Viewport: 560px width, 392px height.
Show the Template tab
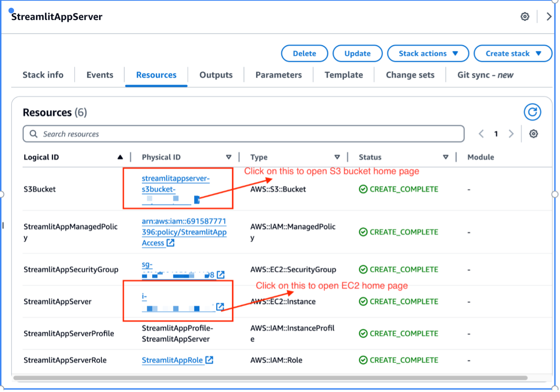pos(344,75)
